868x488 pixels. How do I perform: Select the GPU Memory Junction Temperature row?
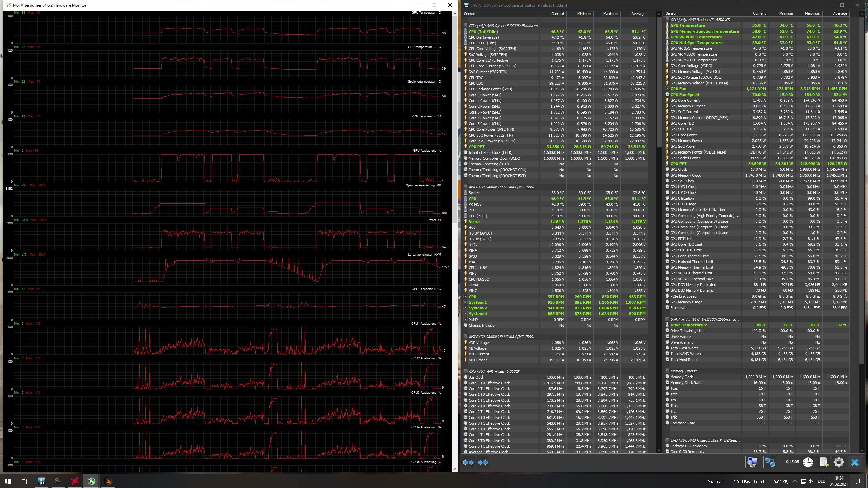coord(757,31)
